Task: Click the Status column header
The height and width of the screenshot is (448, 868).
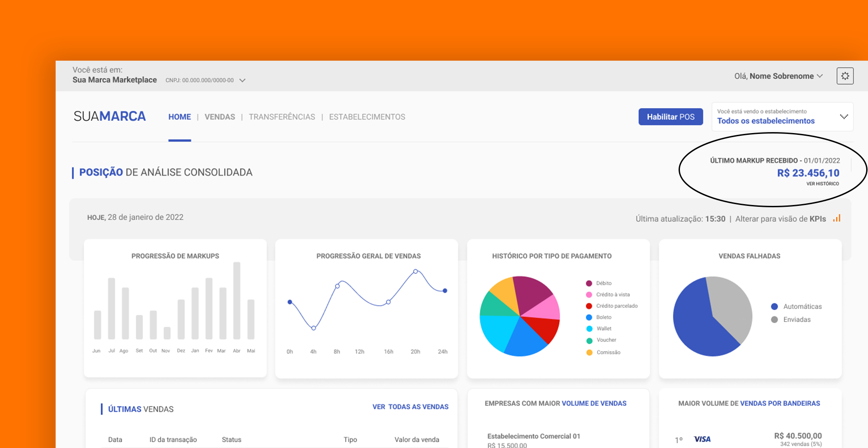Action: 231,439
